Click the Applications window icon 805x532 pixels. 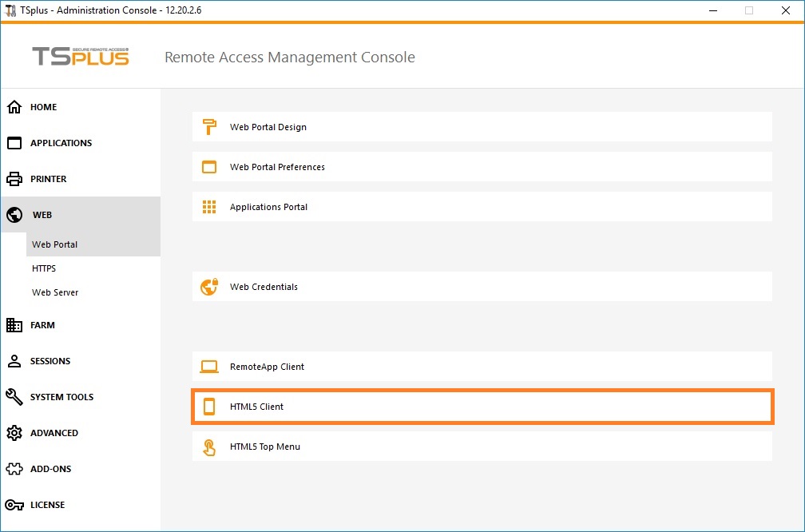tap(14, 143)
